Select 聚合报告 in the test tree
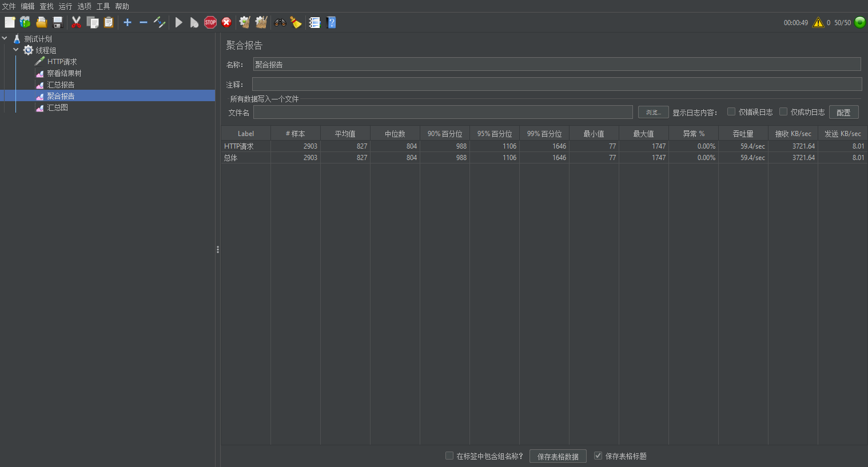The width and height of the screenshot is (868, 467). pos(61,96)
